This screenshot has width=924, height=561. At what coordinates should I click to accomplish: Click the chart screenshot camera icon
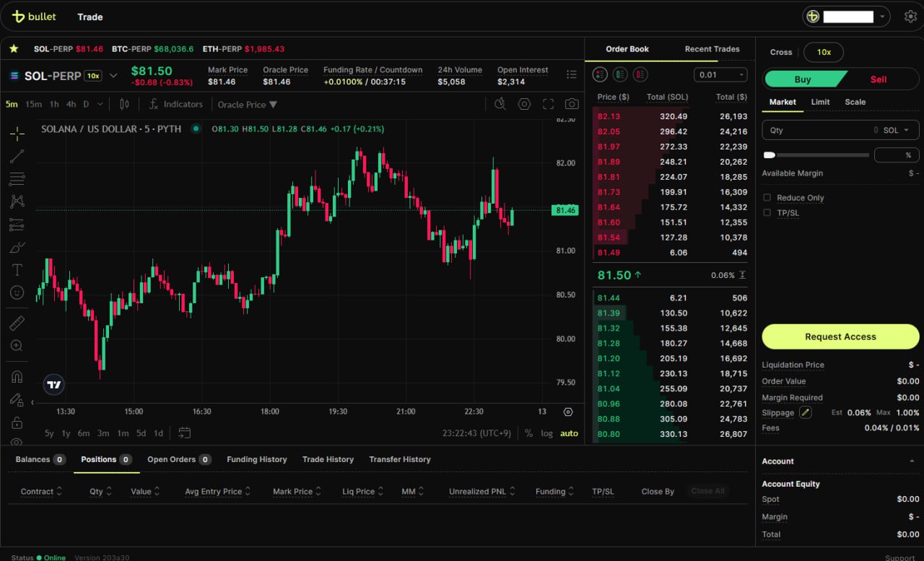pos(572,104)
